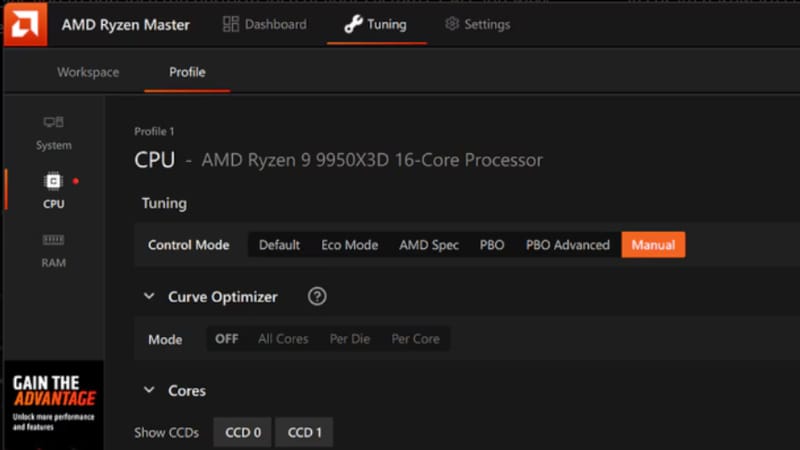Select the Profile sub-tab

[187, 72]
